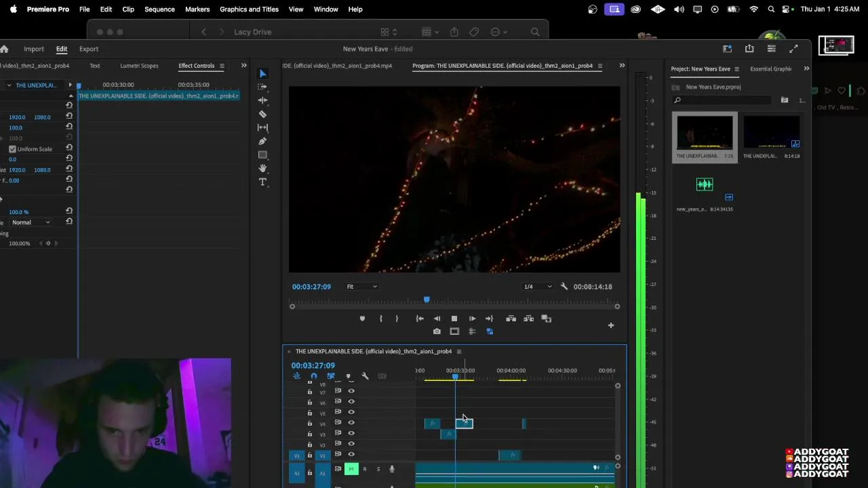The width and height of the screenshot is (868, 488).
Task: Click the Lift button
Action: click(511, 319)
